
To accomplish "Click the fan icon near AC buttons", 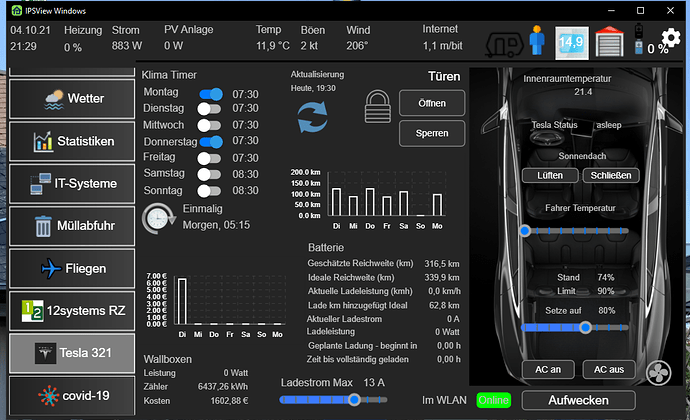I will click(x=658, y=373).
